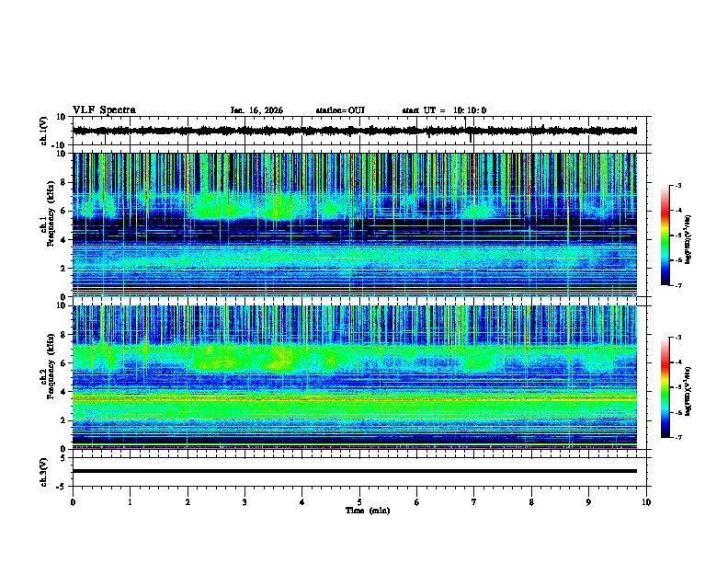The height and width of the screenshot is (563, 728).
Task: Click inside the ch.2 spectrogram panel
Action: [x=355, y=377]
